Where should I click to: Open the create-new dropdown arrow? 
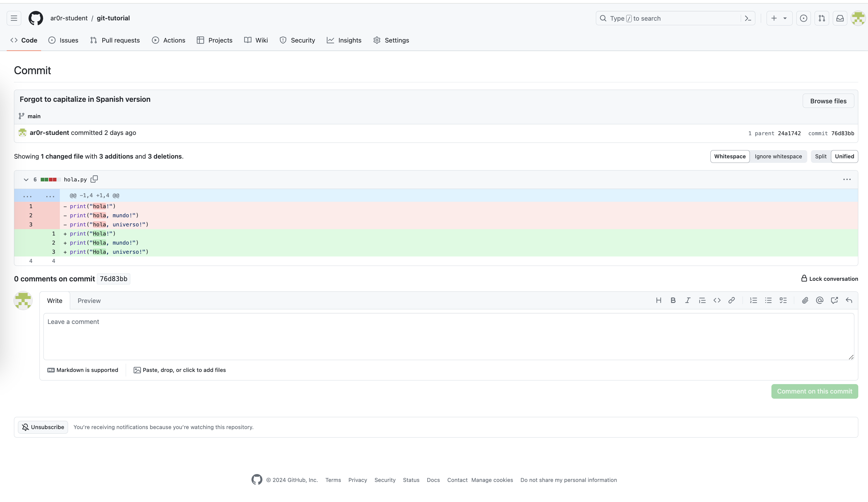(785, 18)
